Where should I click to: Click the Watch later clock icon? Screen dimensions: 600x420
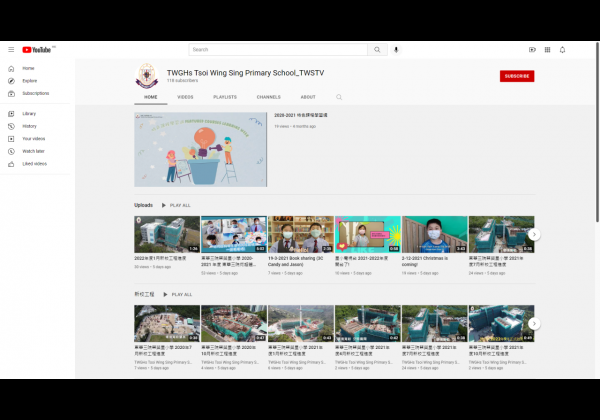(x=11, y=151)
